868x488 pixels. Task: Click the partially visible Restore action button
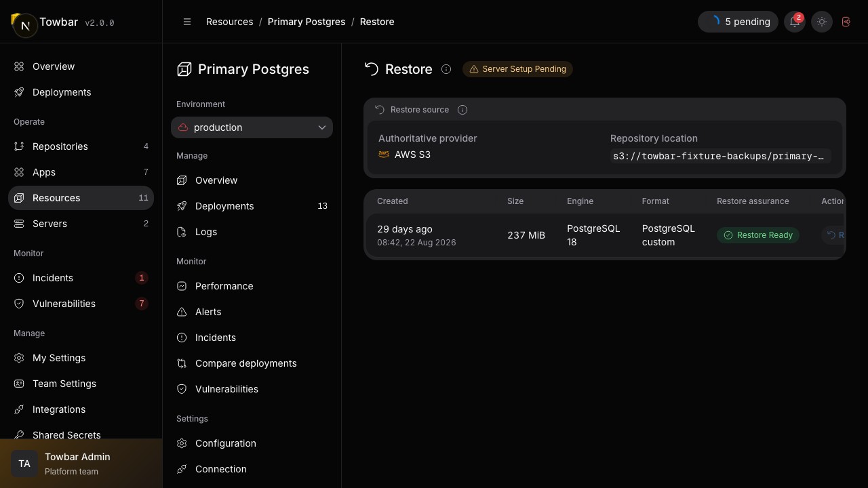tap(833, 235)
